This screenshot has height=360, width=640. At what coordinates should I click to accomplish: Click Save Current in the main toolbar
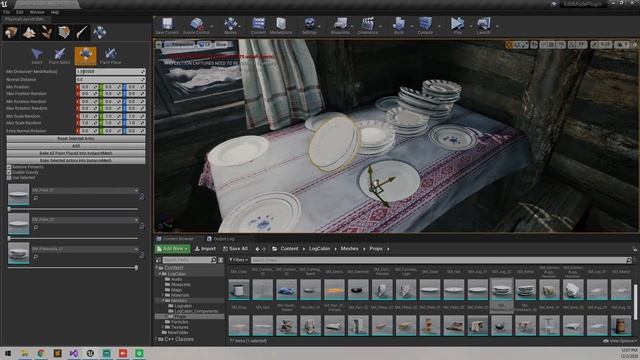167,25
